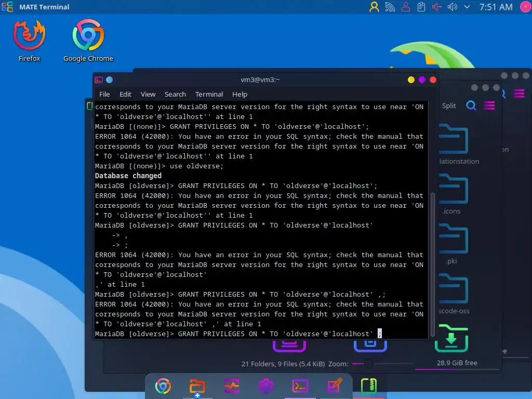The width and height of the screenshot is (532, 399).
Task: Open the blue folder icon under terminal
Action: [370, 345]
